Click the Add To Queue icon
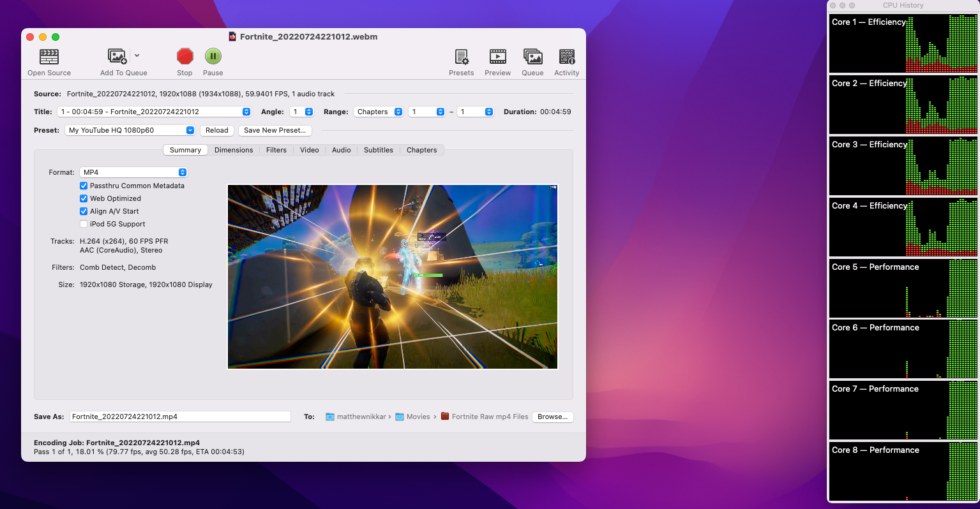Viewport: 980px width, 509px height. tap(117, 56)
